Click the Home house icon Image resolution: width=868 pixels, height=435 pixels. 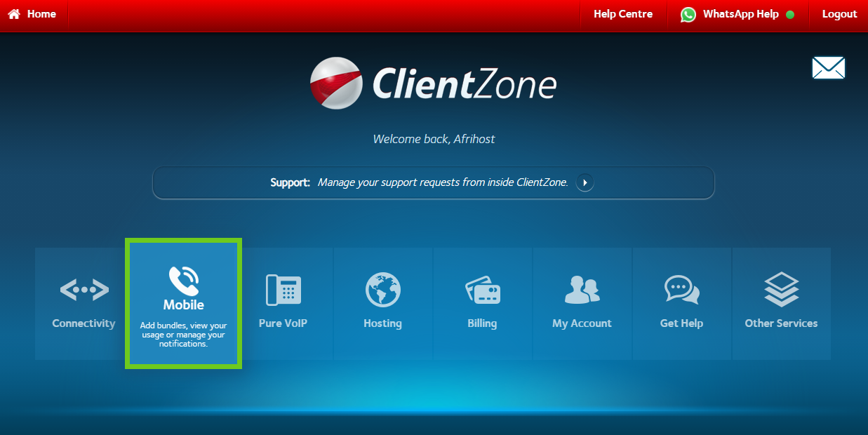point(14,14)
